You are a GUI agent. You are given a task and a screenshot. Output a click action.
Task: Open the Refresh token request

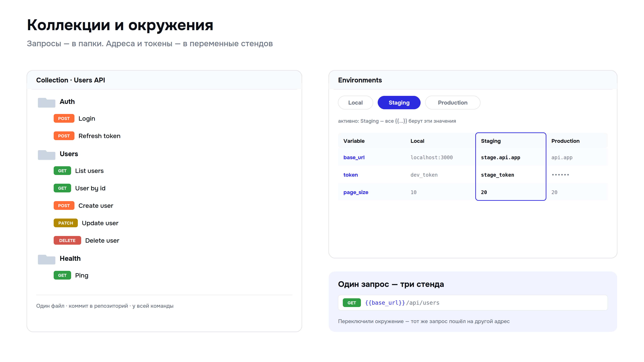(99, 136)
